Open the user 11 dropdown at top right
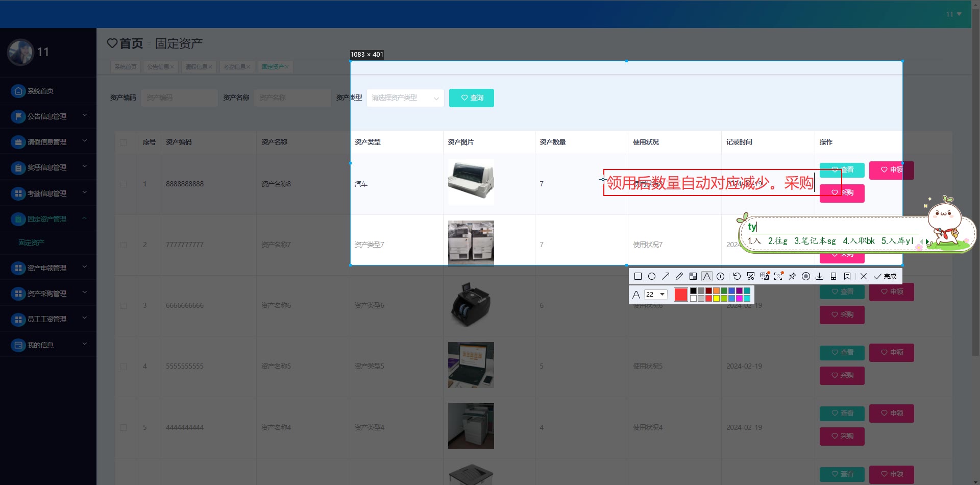Viewport: 980px width, 485px height. 953,14
